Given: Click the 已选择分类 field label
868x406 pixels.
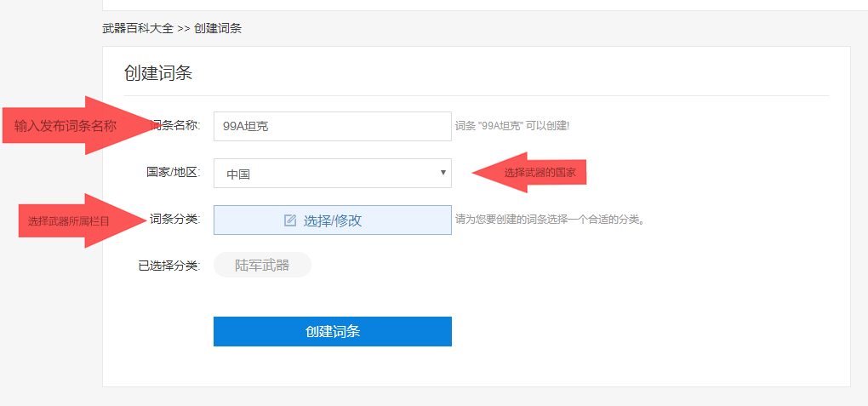Looking at the screenshot, I should (168, 266).
